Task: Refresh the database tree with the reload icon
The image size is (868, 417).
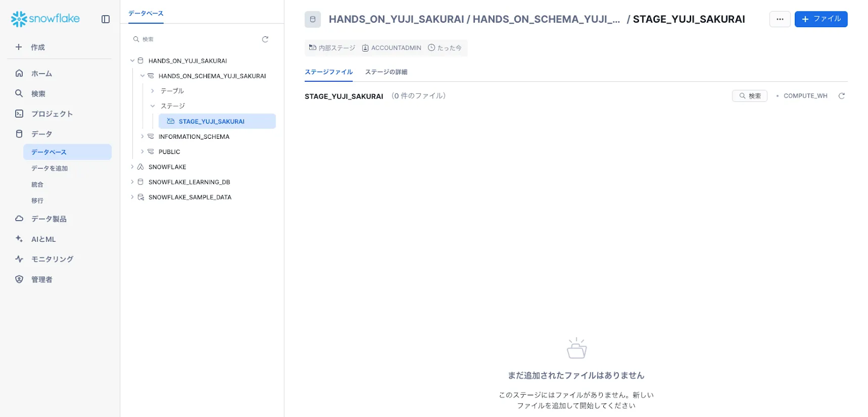Action: coord(265,39)
